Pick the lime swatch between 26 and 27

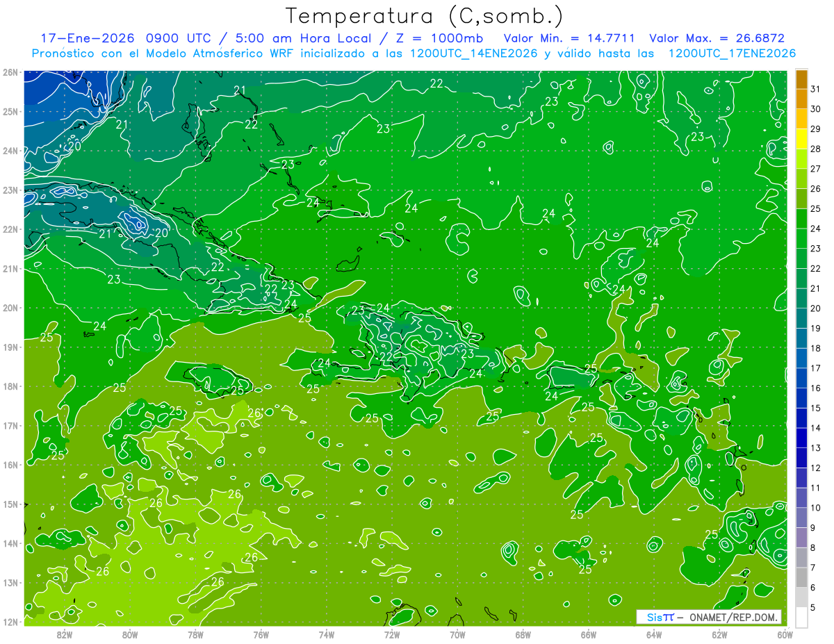click(x=801, y=179)
